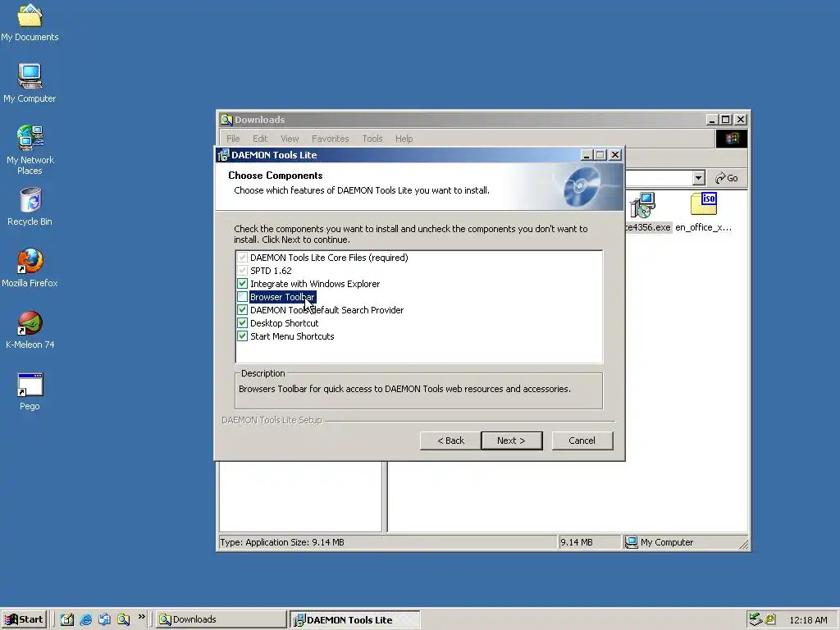Click DAEMON Tools Lite Core Files checkbox
The height and width of the screenshot is (630, 840).
242,258
